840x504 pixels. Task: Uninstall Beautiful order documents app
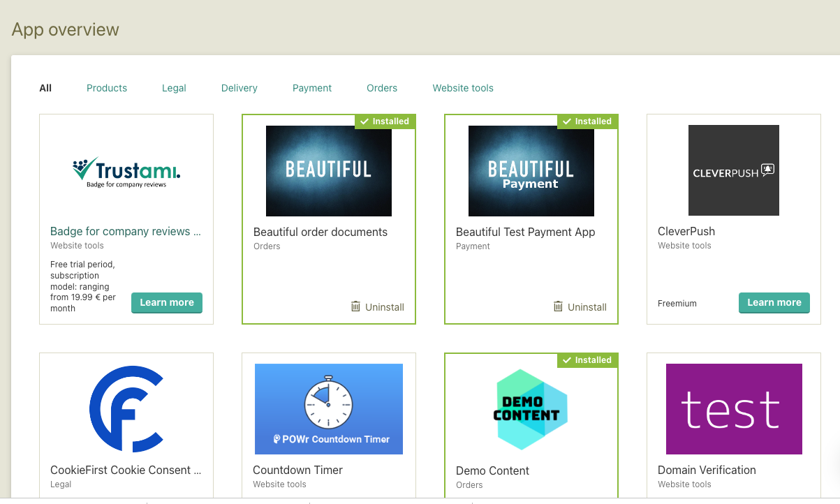coord(377,307)
